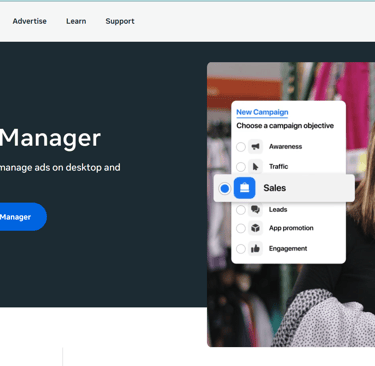
Task: Open the Advertise menu
Action: click(x=30, y=21)
